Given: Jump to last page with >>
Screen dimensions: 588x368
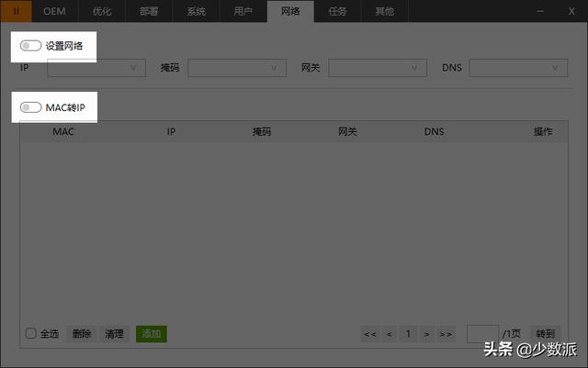Looking at the screenshot, I should coord(446,334).
